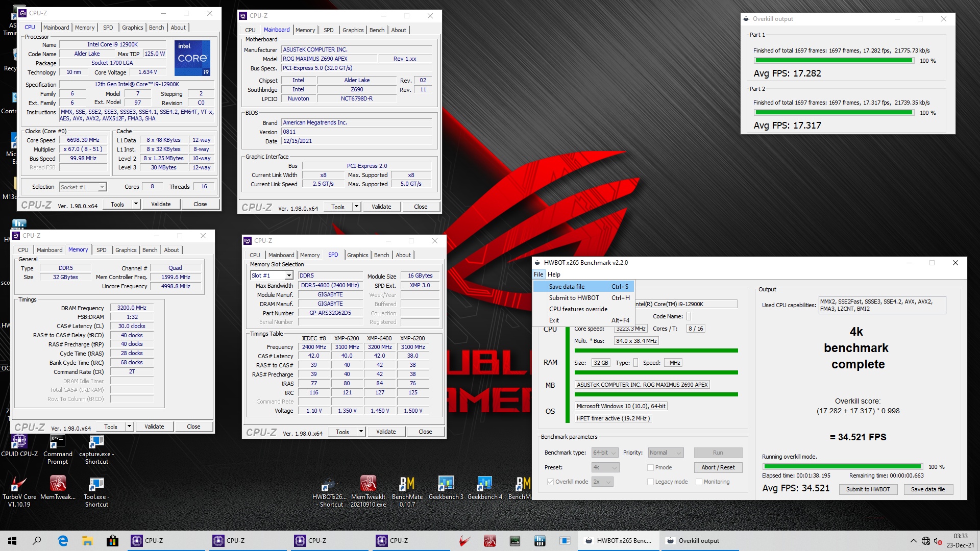The height and width of the screenshot is (551, 980).
Task: Switch to the Overkill output taskbar button
Action: pos(700,541)
